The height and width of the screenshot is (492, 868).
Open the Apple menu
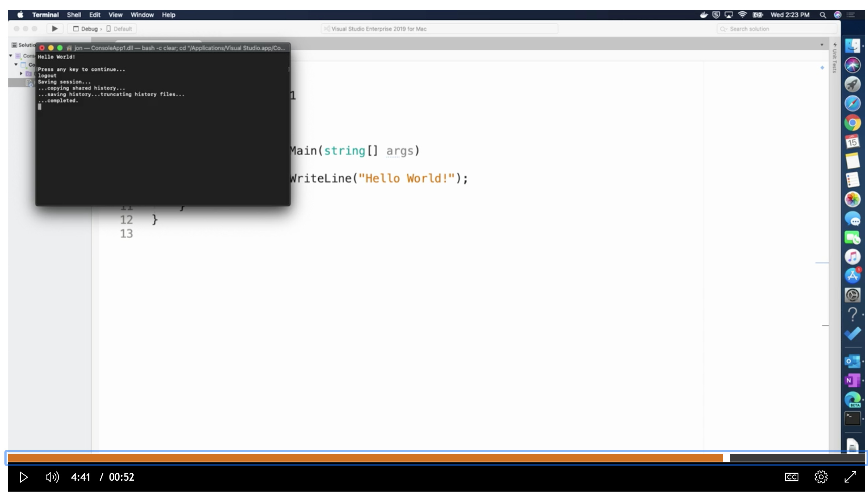coord(21,15)
